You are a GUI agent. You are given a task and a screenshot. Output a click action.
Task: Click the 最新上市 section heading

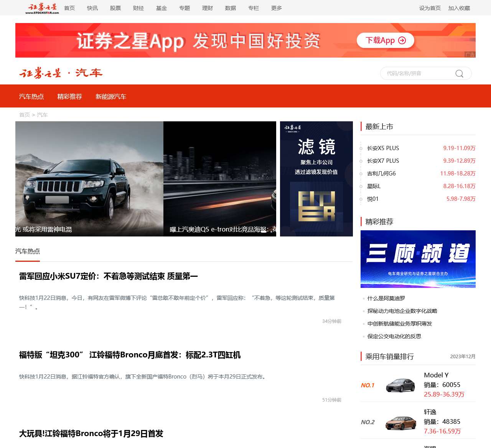(x=379, y=127)
